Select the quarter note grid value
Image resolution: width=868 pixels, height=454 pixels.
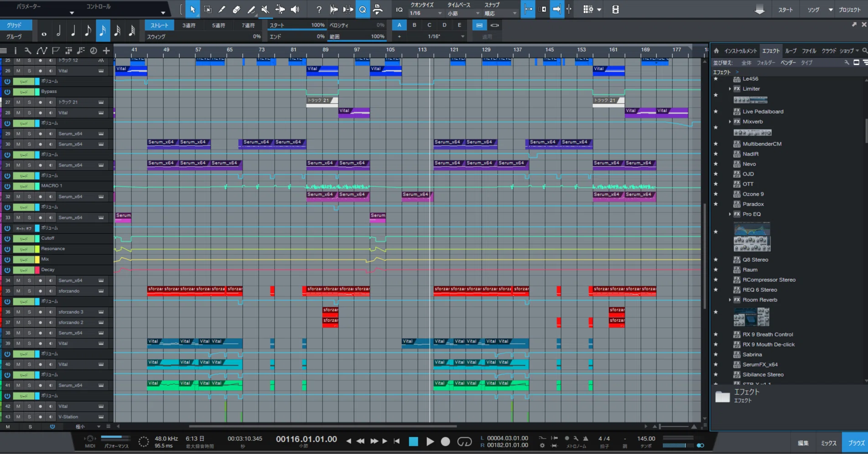73,31
